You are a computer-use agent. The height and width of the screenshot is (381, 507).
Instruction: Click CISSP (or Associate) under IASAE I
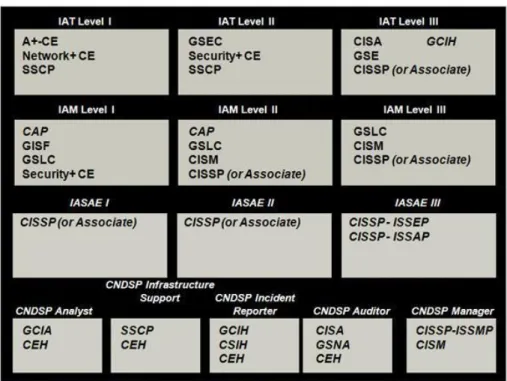click(x=78, y=222)
